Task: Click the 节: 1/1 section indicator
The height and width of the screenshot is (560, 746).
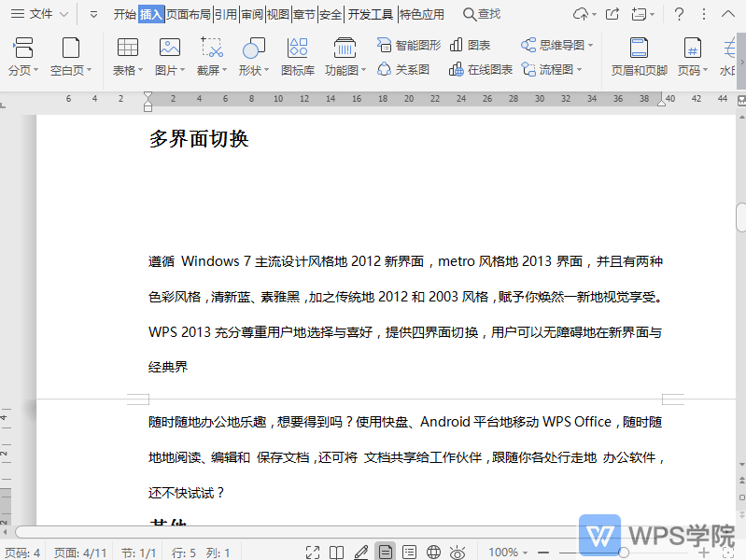Action: (138, 553)
